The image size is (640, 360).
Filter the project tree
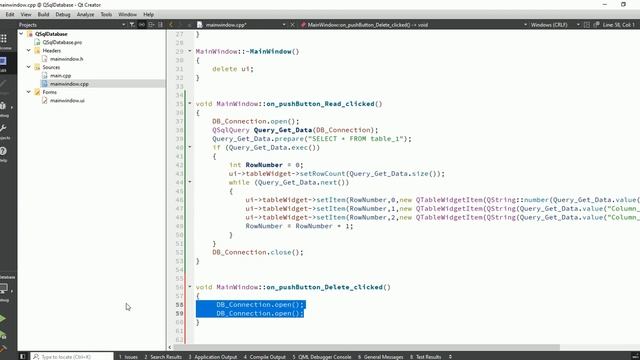click(x=132, y=25)
